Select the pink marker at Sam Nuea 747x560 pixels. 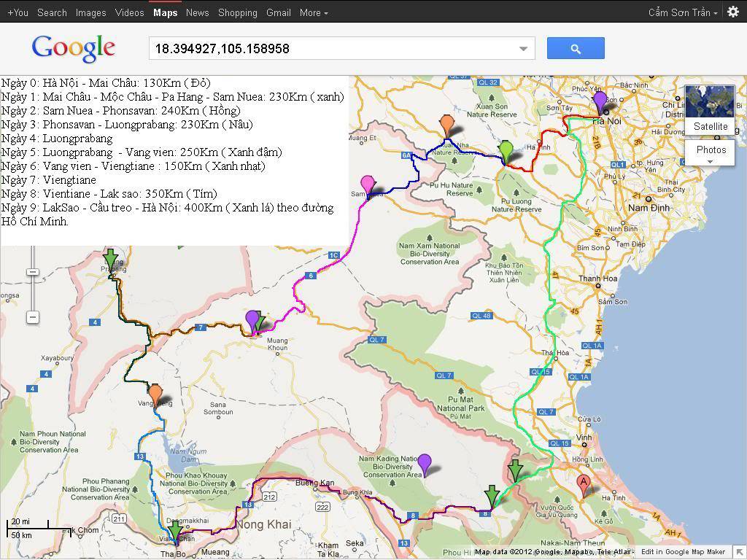point(368,186)
